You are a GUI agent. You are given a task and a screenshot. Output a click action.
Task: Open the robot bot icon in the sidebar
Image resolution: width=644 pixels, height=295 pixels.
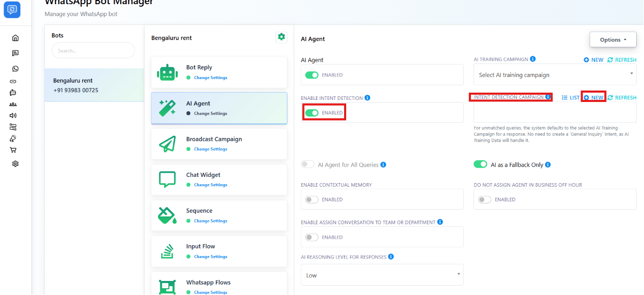pyautogui.click(x=14, y=93)
